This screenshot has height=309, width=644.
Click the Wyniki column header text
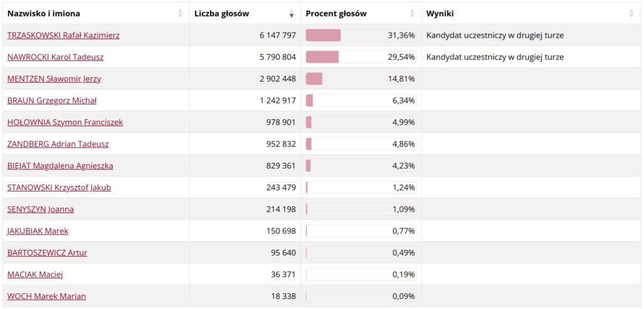pos(440,14)
